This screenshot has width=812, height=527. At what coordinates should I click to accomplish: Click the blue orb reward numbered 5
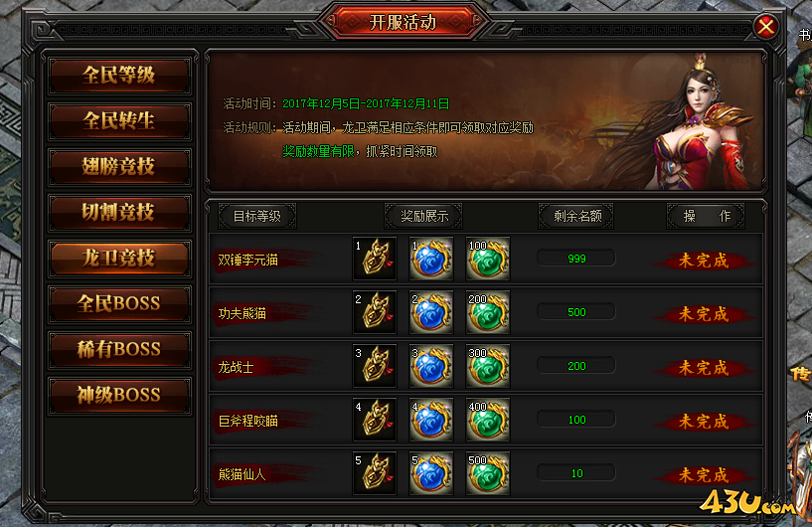click(x=431, y=473)
